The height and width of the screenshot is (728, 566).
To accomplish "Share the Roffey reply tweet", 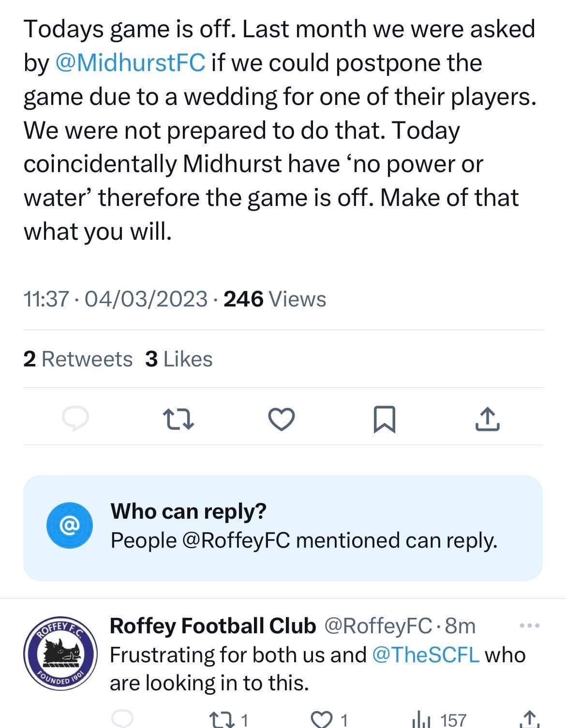I will pyautogui.click(x=529, y=719).
